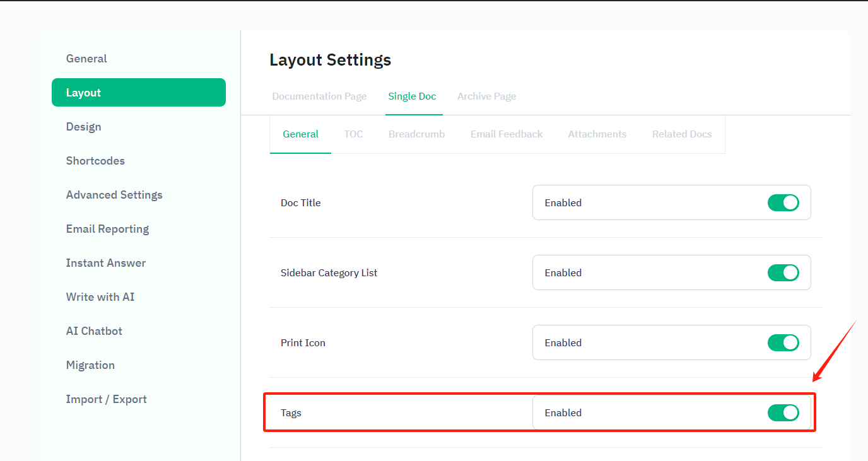Switch to the Archive Page tab
The height and width of the screenshot is (461, 868).
[x=486, y=96]
